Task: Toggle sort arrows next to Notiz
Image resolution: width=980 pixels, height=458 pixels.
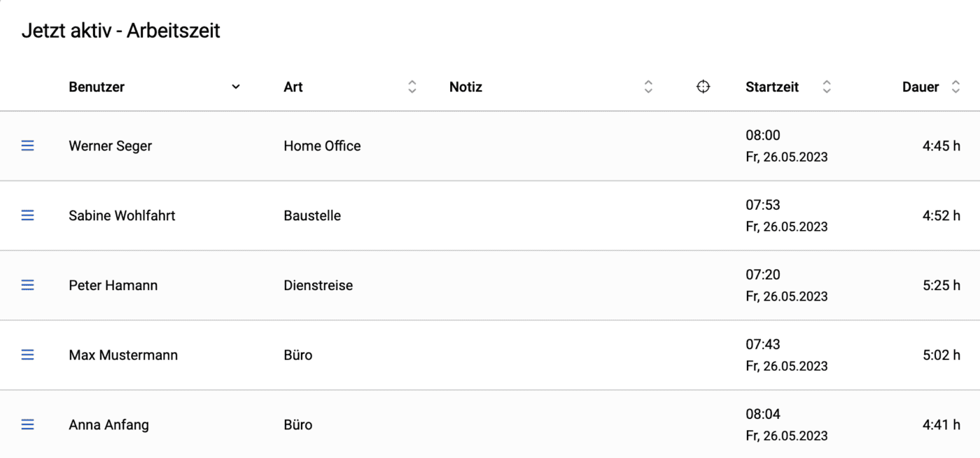Action: click(x=648, y=87)
